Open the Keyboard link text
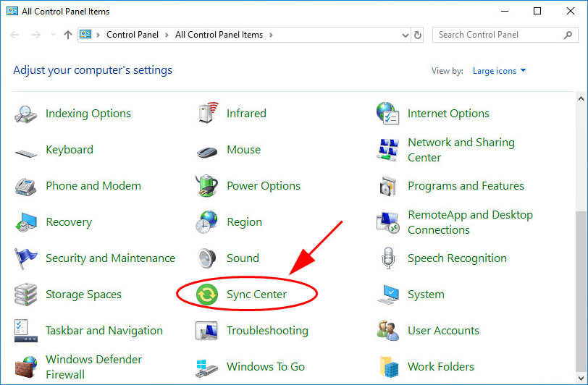Screen dimensions: 588x385 pyautogui.click(x=70, y=150)
